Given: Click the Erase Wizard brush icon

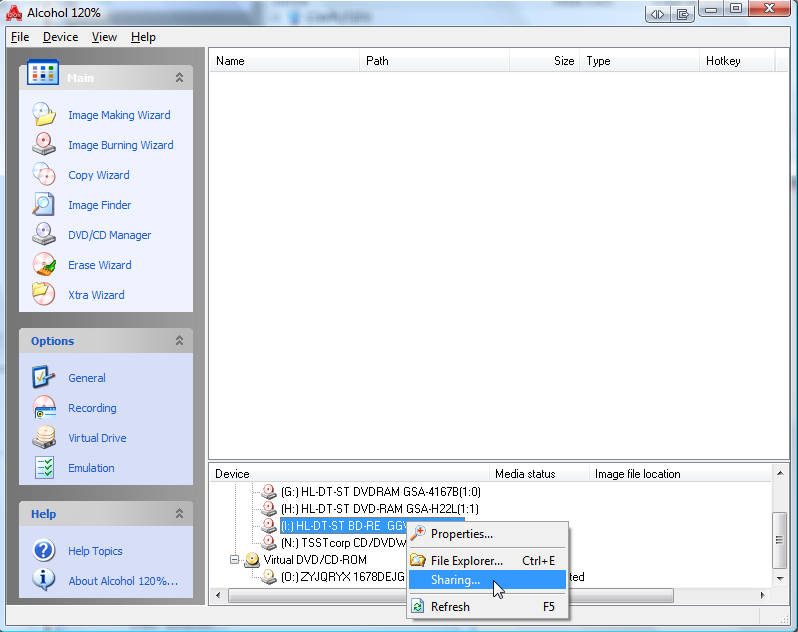Looking at the screenshot, I should [44, 264].
